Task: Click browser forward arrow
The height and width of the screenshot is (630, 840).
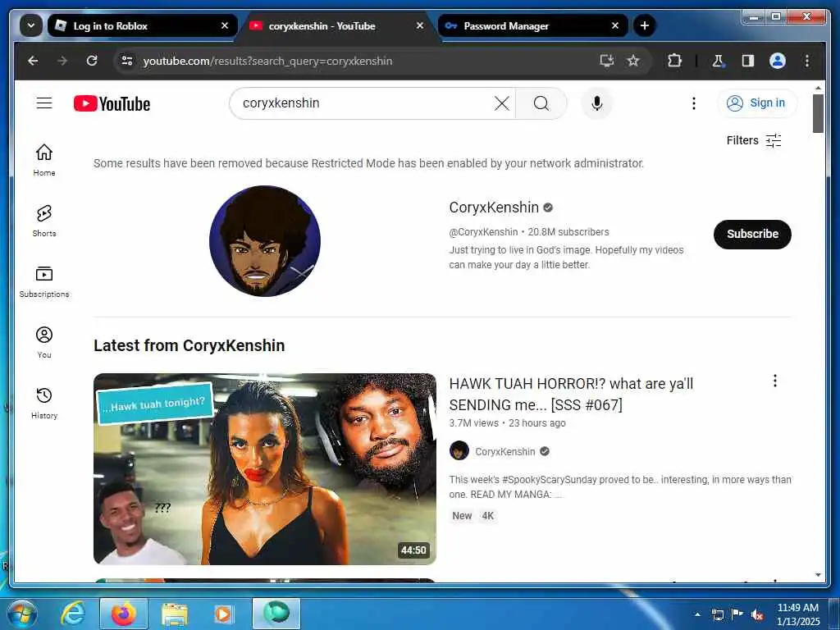Action: pyautogui.click(x=62, y=61)
